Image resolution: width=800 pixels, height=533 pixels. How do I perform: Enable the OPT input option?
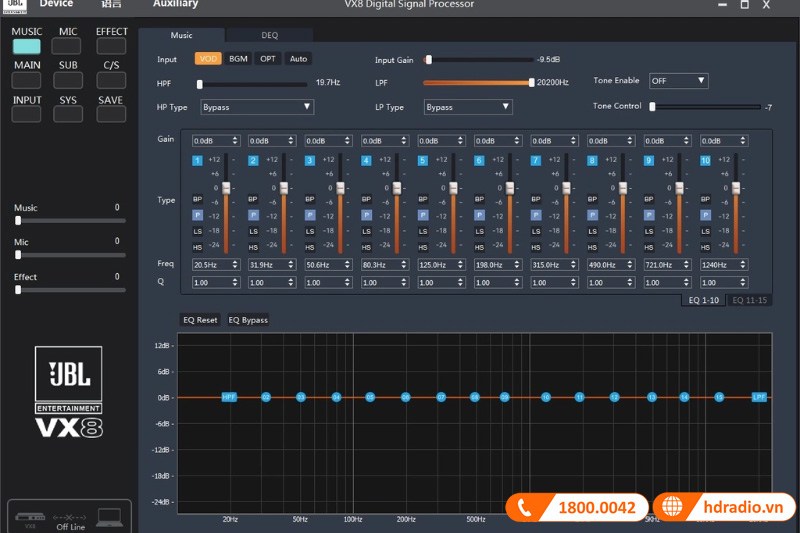(268, 59)
